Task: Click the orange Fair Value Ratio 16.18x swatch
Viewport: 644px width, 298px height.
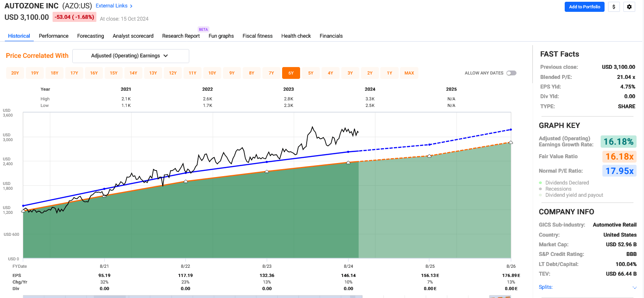Action: click(619, 156)
